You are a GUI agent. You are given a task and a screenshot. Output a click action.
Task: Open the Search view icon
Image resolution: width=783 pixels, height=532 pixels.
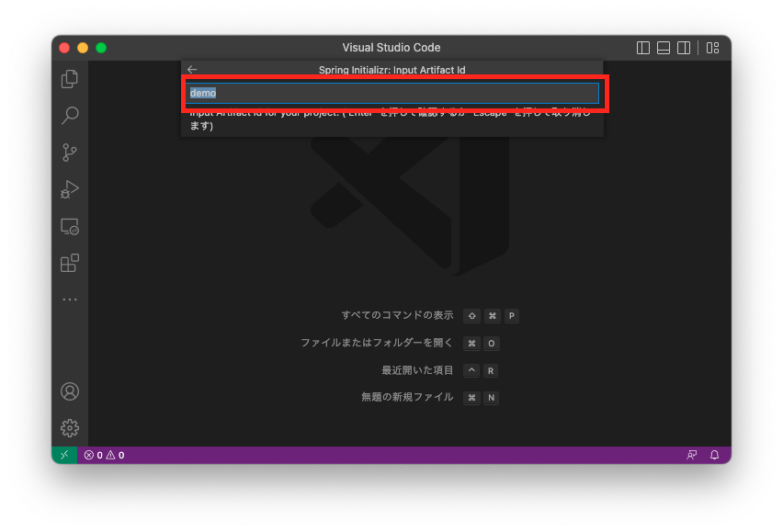pyautogui.click(x=70, y=116)
